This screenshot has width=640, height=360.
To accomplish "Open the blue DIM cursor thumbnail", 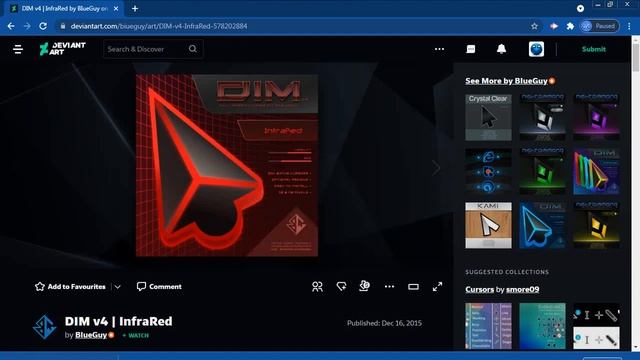I will [x=542, y=225].
